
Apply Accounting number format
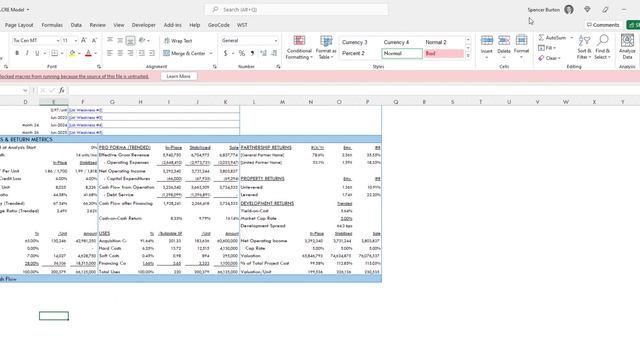click(225, 53)
